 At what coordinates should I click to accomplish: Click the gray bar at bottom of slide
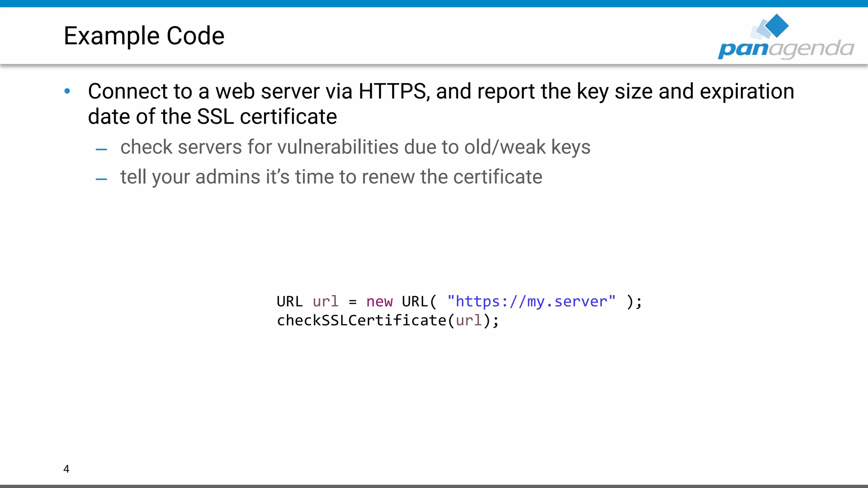[434, 486]
